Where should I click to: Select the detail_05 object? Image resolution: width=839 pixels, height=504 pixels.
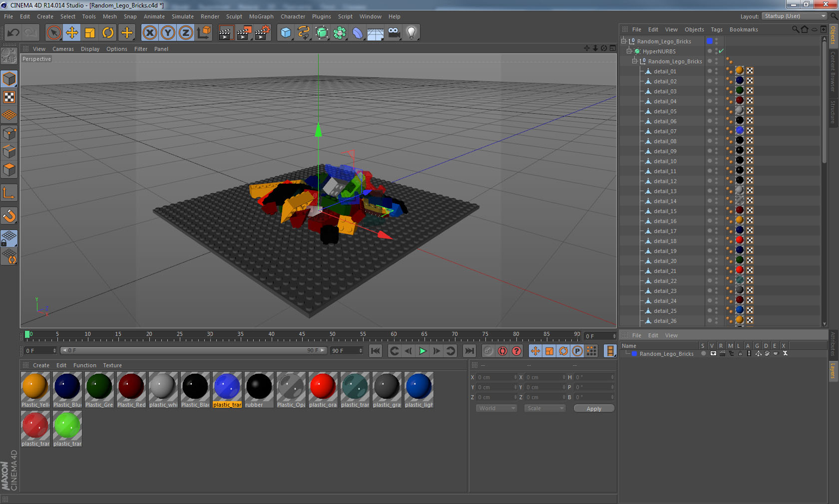(x=665, y=111)
